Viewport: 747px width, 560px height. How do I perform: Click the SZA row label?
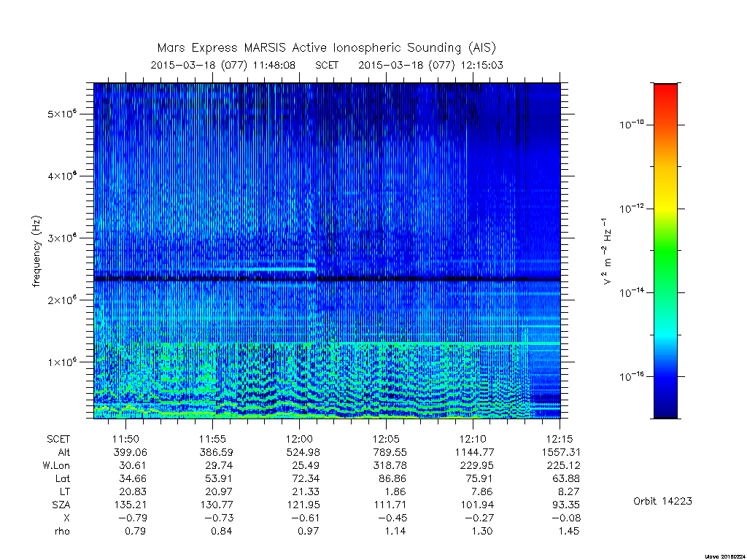(61, 505)
